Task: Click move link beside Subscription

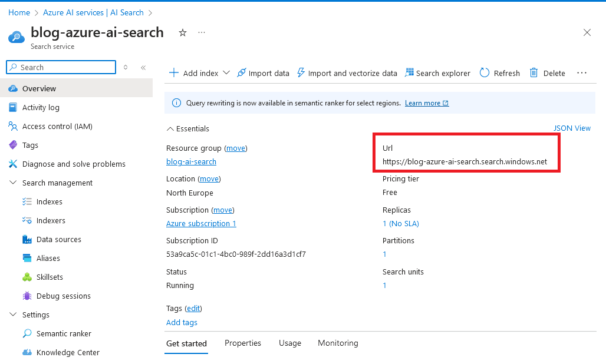Action: coord(223,210)
